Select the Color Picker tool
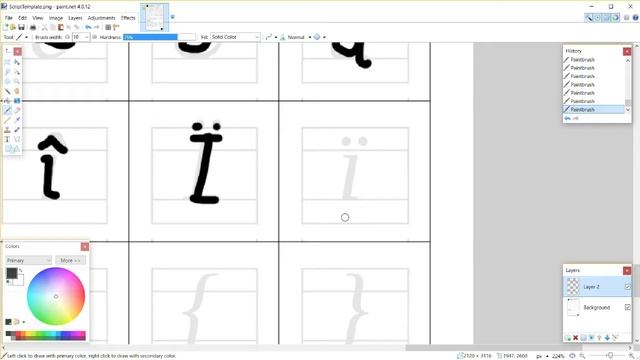This screenshot has height=360, width=640. [x=17, y=120]
